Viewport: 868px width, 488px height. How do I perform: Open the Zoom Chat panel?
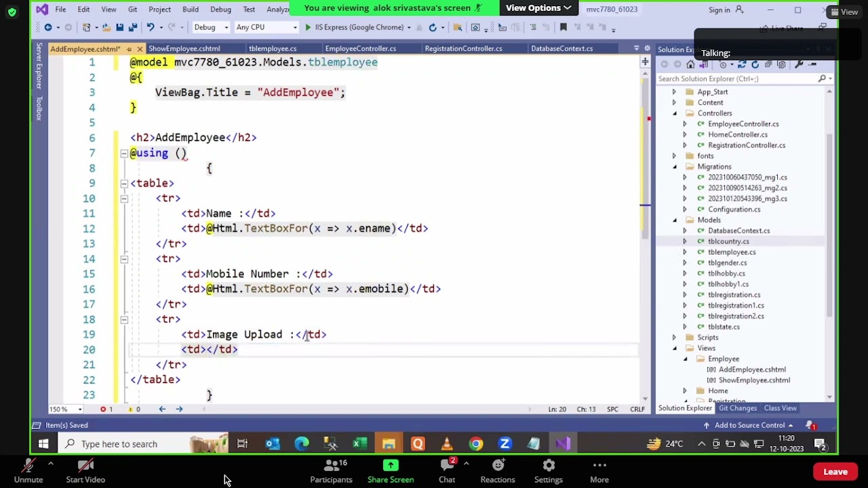pyautogui.click(x=447, y=471)
